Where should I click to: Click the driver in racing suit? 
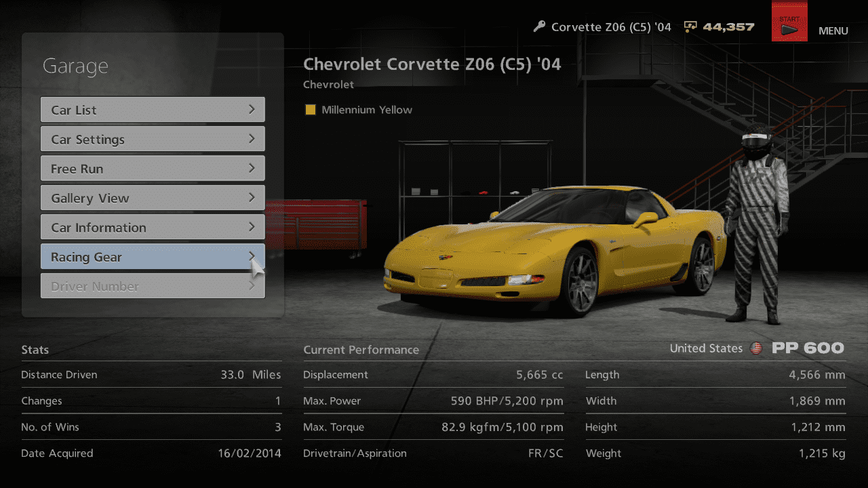pos(758,222)
